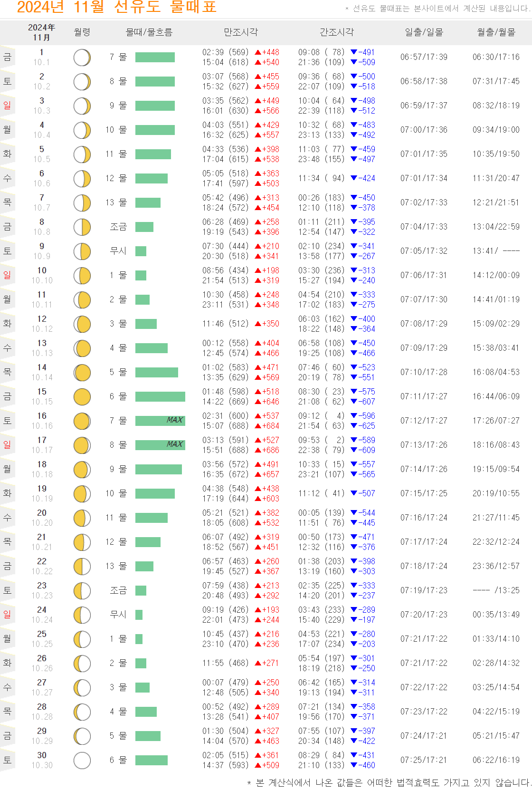This screenshot has height=790, width=532.
Task: Select the moon icon for November 22
Action: click(82, 567)
